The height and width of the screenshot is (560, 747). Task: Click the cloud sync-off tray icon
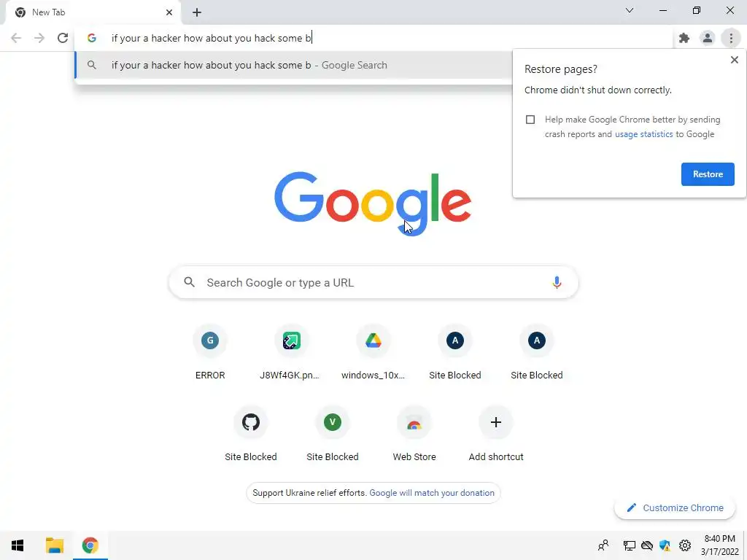point(647,545)
